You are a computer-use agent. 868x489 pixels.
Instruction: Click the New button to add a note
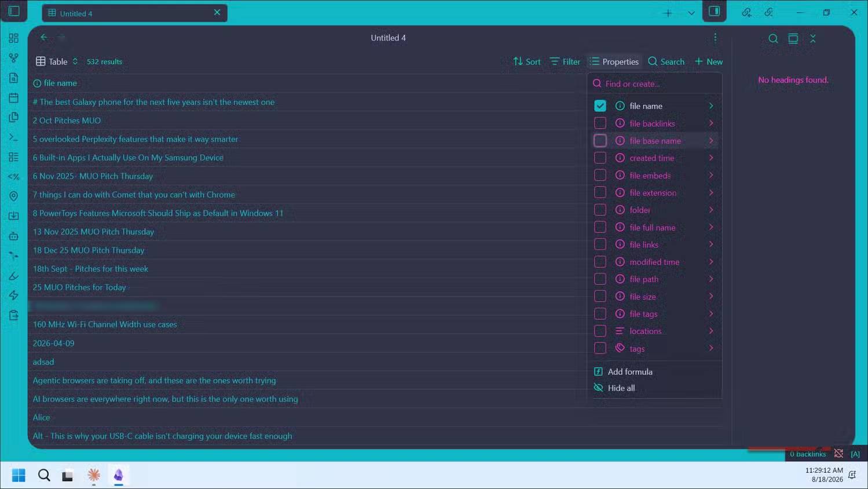tap(709, 61)
